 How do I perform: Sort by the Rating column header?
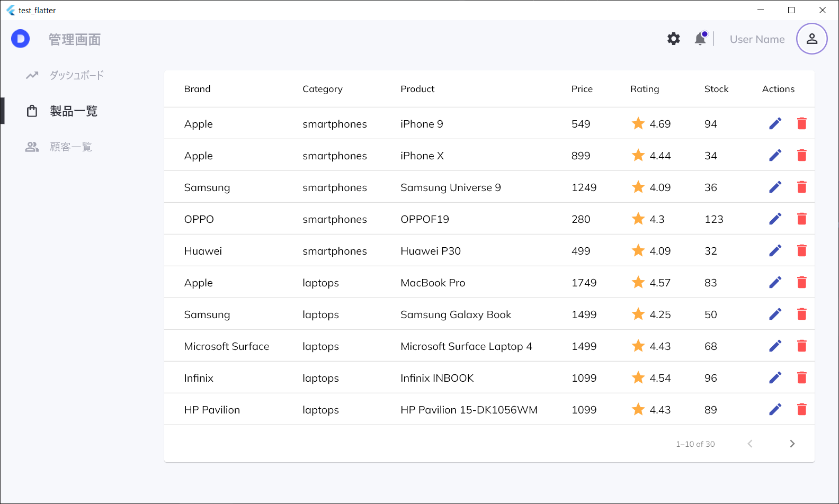click(645, 89)
